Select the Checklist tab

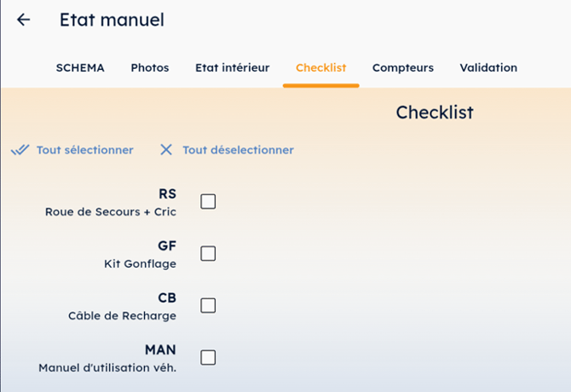320,68
